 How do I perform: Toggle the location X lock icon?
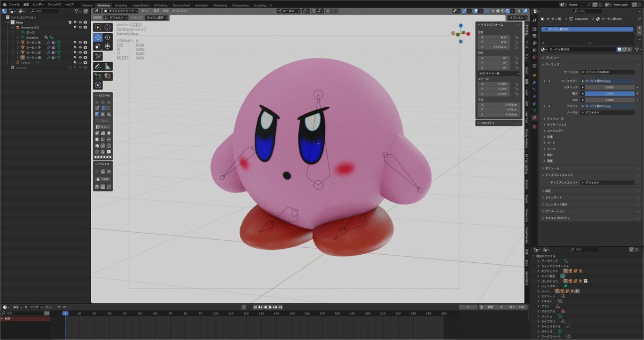coord(516,38)
